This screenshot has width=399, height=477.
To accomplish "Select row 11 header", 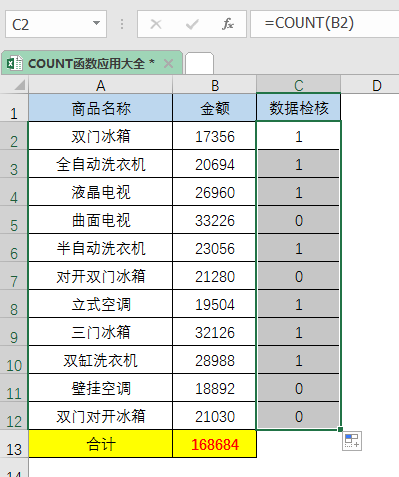I will 14,388.
